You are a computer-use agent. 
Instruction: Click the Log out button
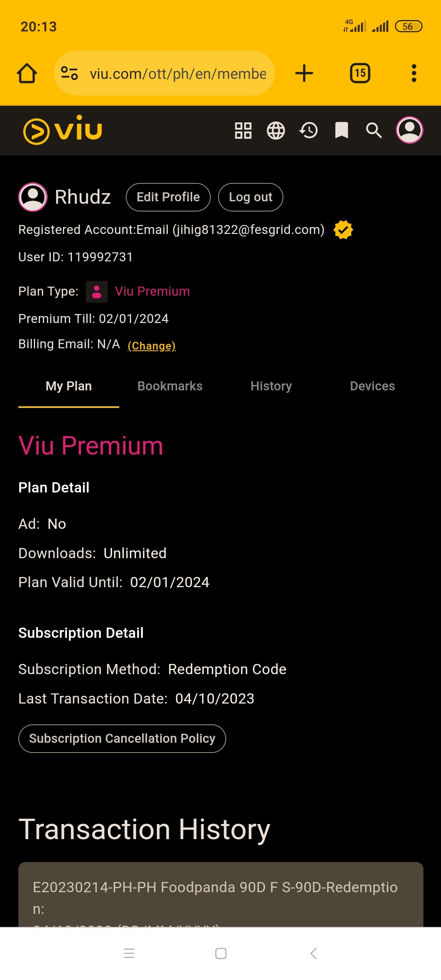(x=251, y=197)
